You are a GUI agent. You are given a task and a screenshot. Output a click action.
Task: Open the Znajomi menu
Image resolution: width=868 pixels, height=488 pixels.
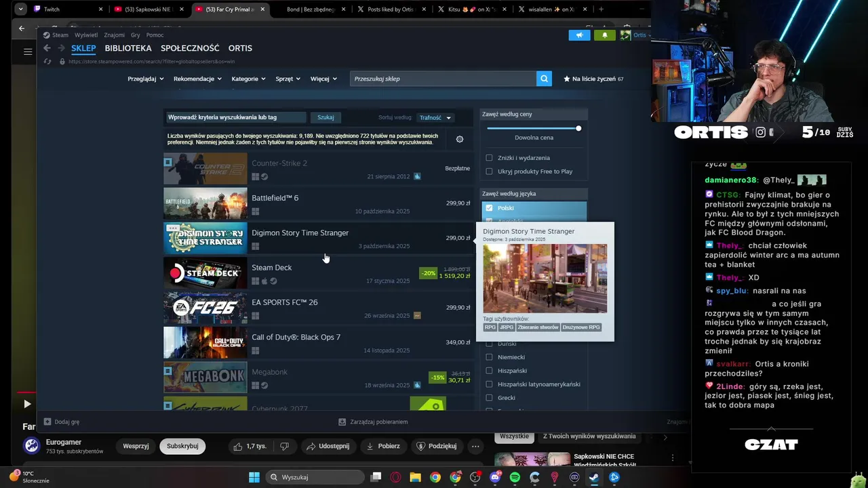click(114, 35)
